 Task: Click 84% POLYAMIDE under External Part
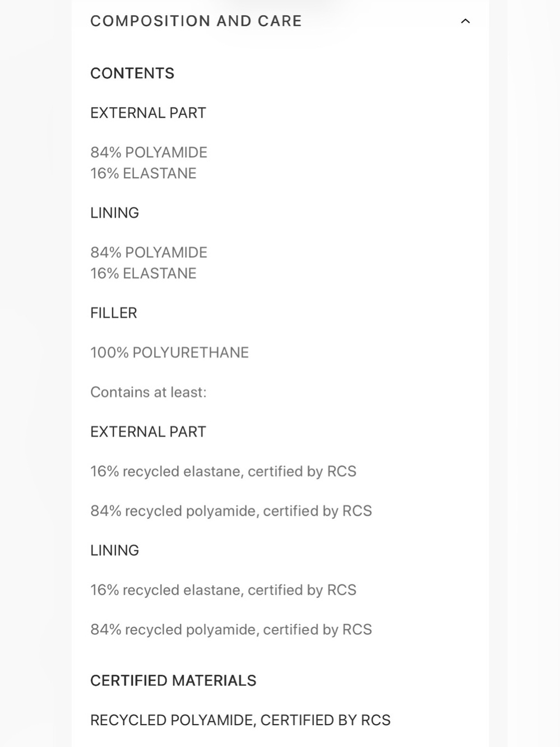(149, 152)
